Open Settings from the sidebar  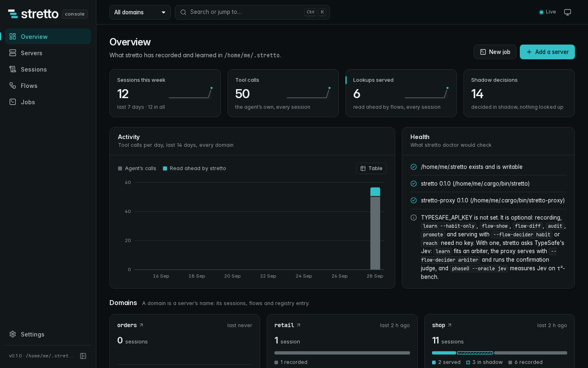[48, 334]
